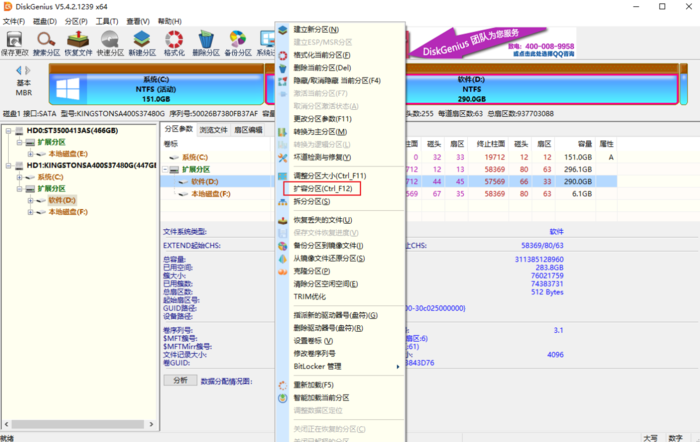Launch the Recover Files (恢复文件) tool
The width and height of the screenshot is (700, 442).
coord(78,43)
